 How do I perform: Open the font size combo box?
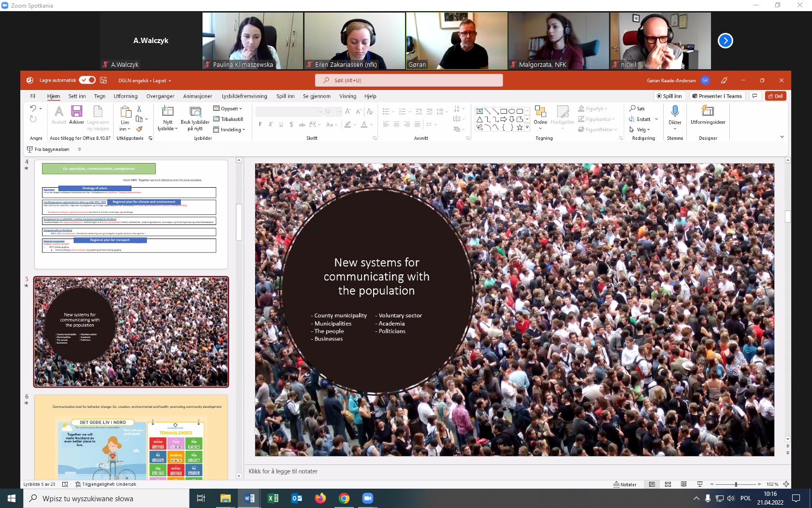pyautogui.click(x=333, y=111)
